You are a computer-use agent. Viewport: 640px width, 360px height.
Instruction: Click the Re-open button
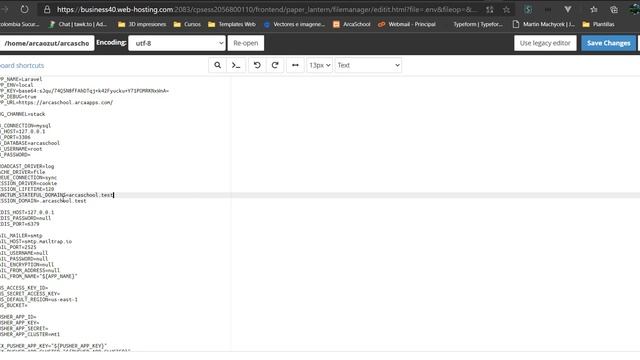pyautogui.click(x=246, y=43)
